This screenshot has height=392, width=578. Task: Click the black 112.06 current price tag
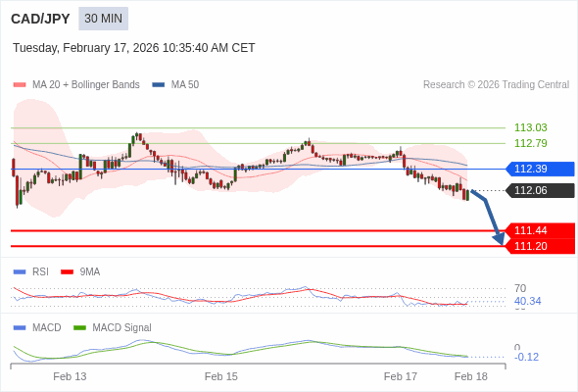(540, 191)
